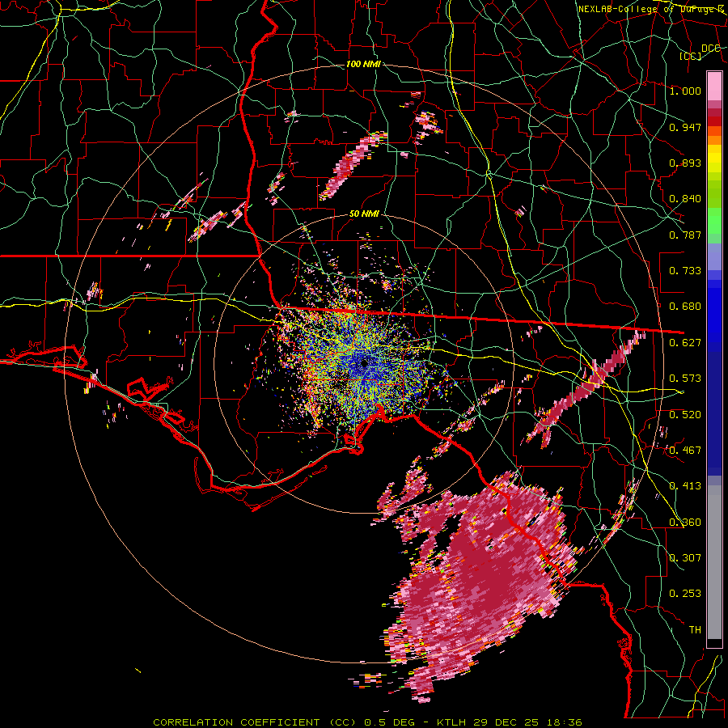Image resolution: width=728 pixels, height=728 pixels.
Task: Click the 1.000 color scale value
Action: (685, 91)
